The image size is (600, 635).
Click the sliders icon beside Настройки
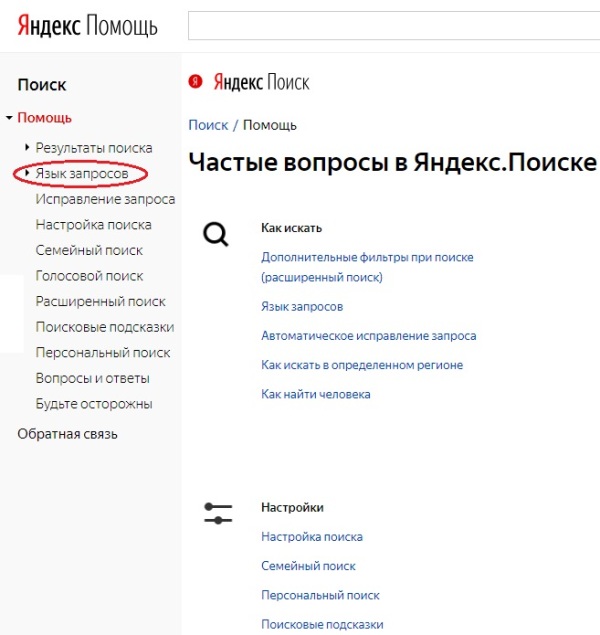tap(217, 514)
